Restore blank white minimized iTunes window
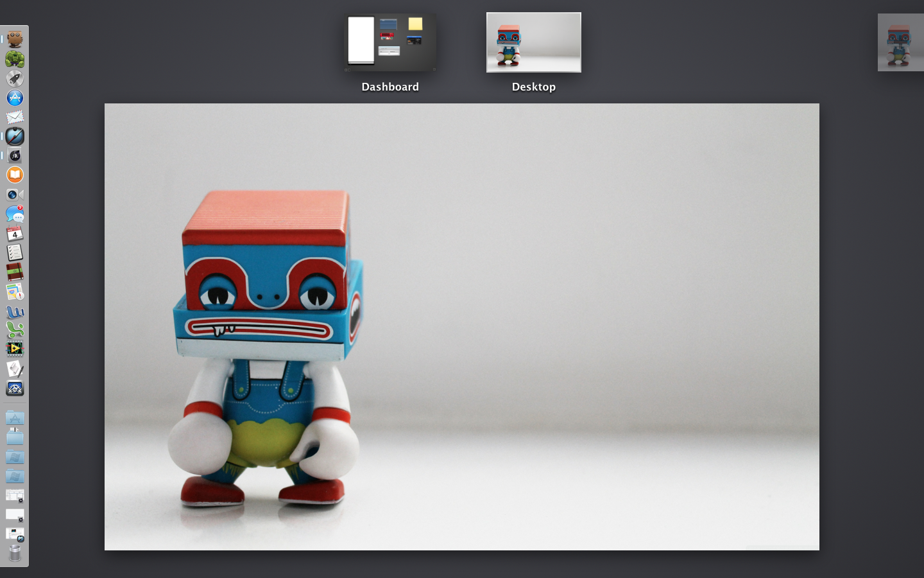The height and width of the screenshot is (578, 924). [x=15, y=515]
